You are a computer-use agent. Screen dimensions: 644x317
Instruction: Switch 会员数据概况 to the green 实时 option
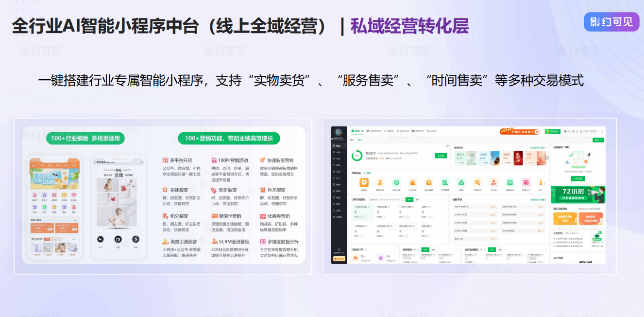492,249
